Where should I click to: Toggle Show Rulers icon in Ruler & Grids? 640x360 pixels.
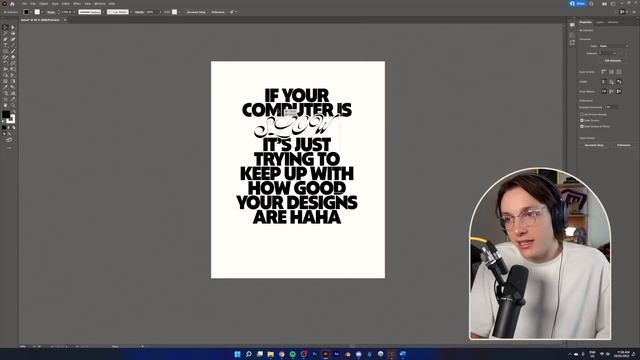604,71
